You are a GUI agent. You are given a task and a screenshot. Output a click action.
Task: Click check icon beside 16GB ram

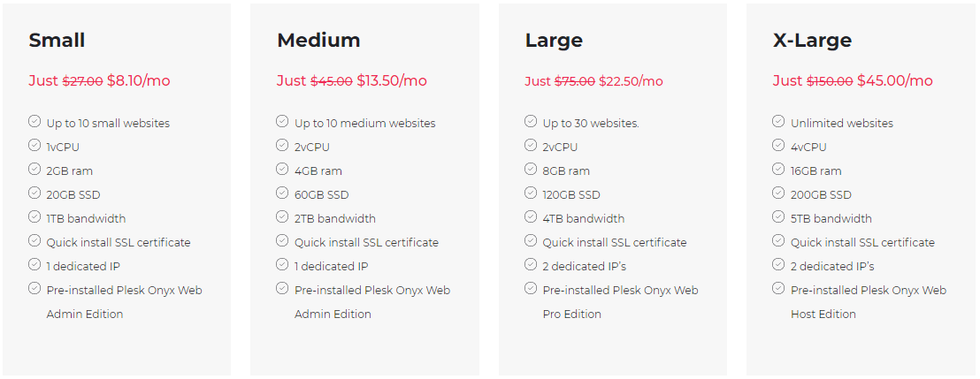[x=778, y=169]
